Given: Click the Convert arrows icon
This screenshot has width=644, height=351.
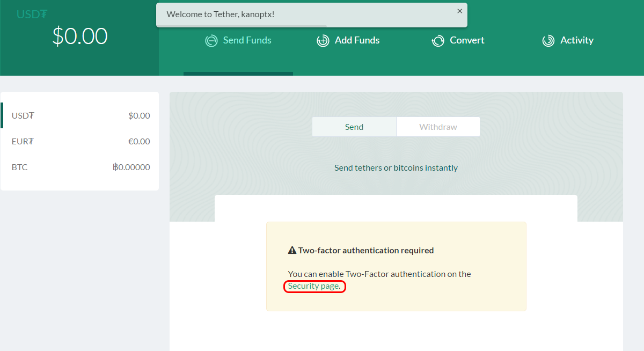Looking at the screenshot, I should pos(438,41).
